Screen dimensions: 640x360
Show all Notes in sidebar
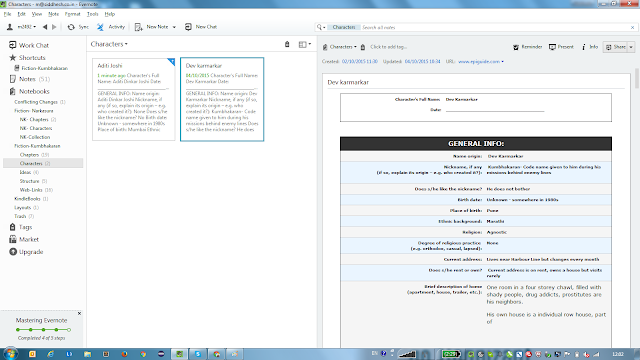29,79
